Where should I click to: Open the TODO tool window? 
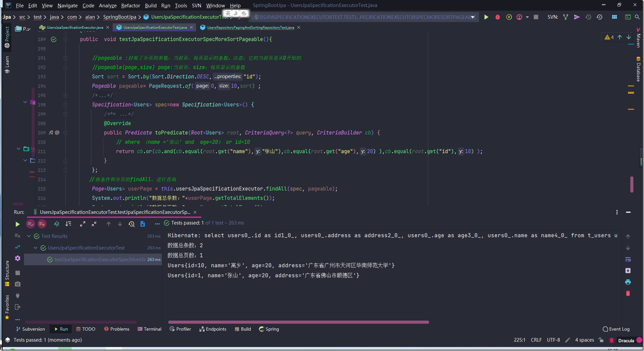point(86,329)
